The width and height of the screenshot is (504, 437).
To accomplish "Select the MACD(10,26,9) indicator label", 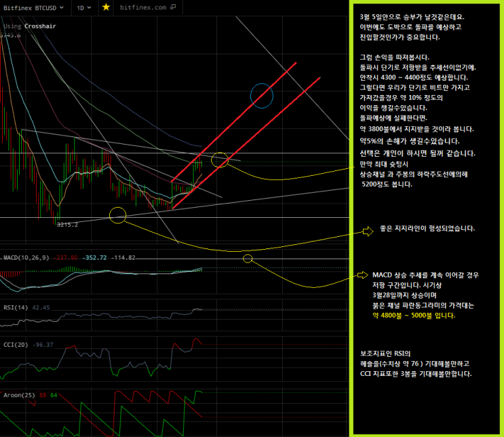I will click(26, 258).
